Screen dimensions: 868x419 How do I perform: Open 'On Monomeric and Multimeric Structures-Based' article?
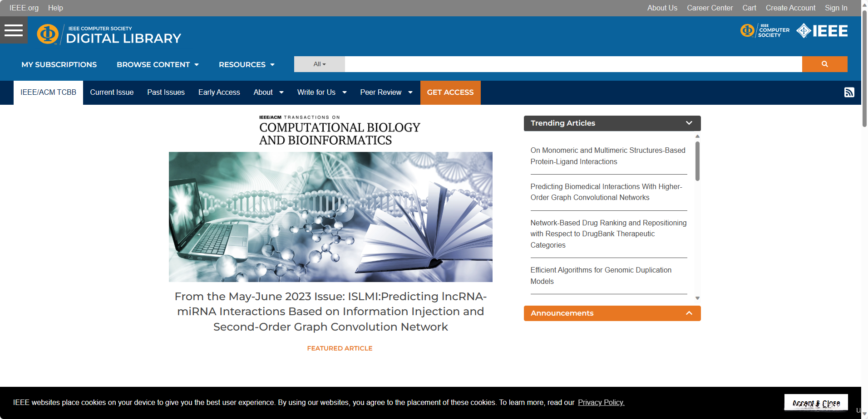tap(608, 156)
